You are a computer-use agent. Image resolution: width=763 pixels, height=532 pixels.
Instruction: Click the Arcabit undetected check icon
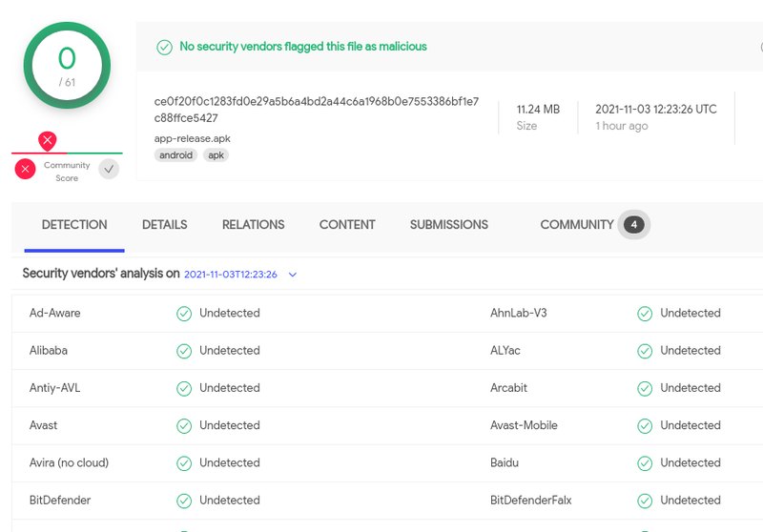(645, 389)
